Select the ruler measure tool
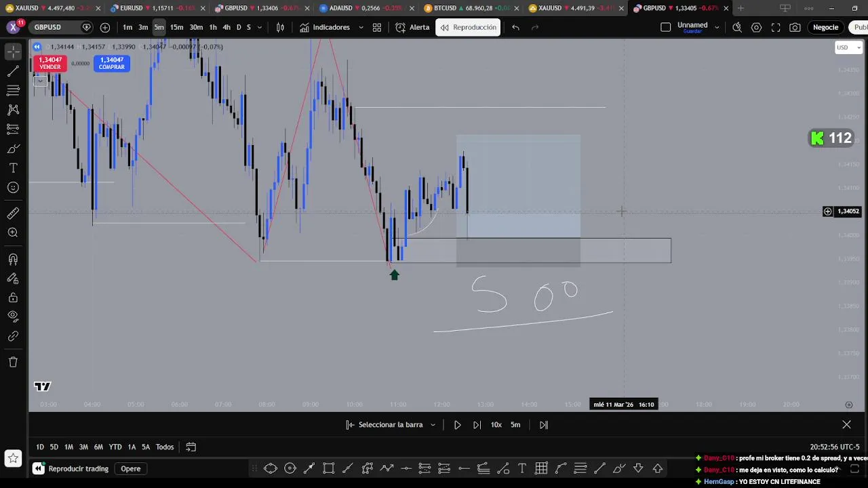 tap(13, 213)
